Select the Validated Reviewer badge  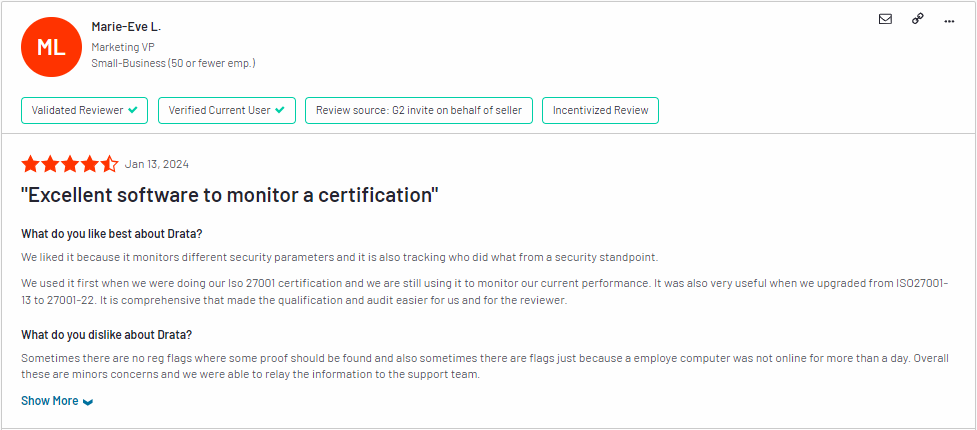coord(85,110)
